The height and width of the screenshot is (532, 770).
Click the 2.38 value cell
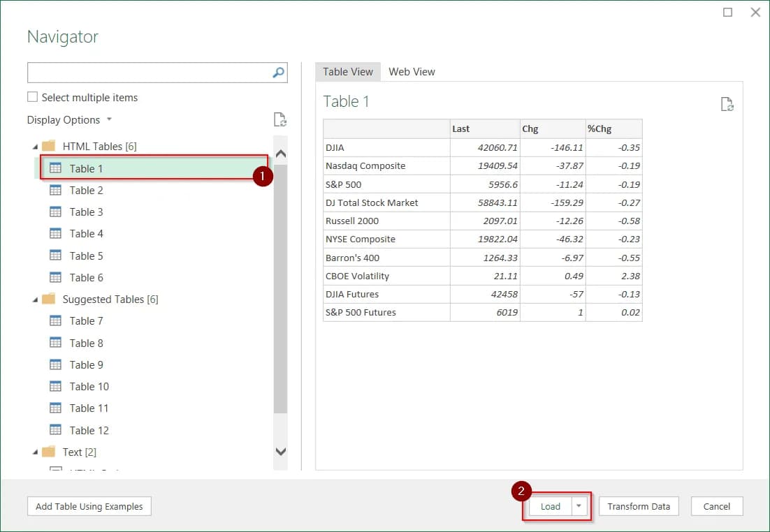click(614, 276)
